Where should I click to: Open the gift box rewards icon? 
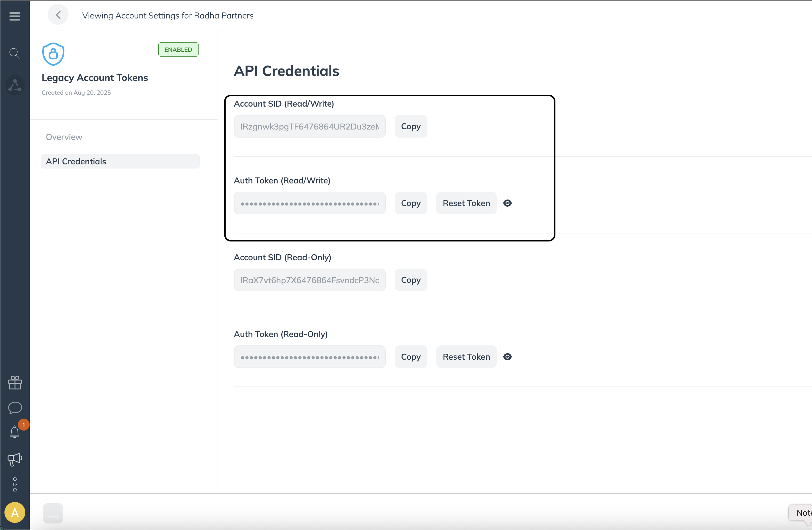coord(15,382)
